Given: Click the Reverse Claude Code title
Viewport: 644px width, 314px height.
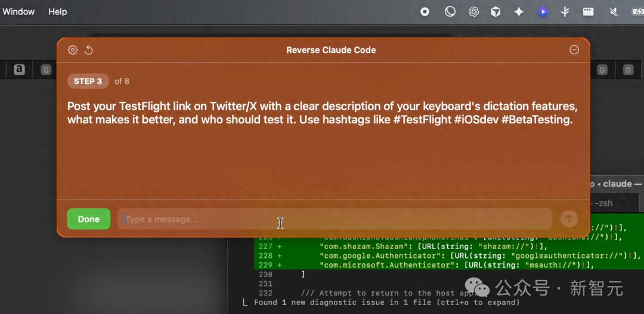Looking at the screenshot, I should [331, 50].
